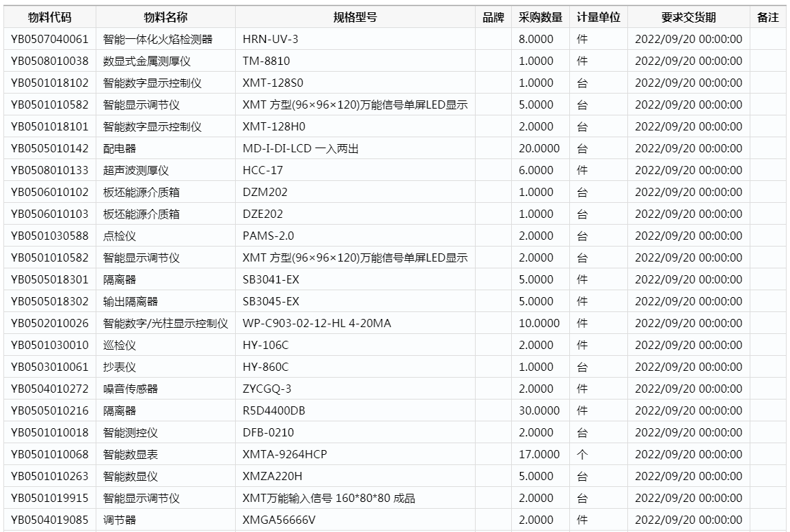790x532 pixels.
Task: Click material name 抄表仪
Action: [120, 367]
